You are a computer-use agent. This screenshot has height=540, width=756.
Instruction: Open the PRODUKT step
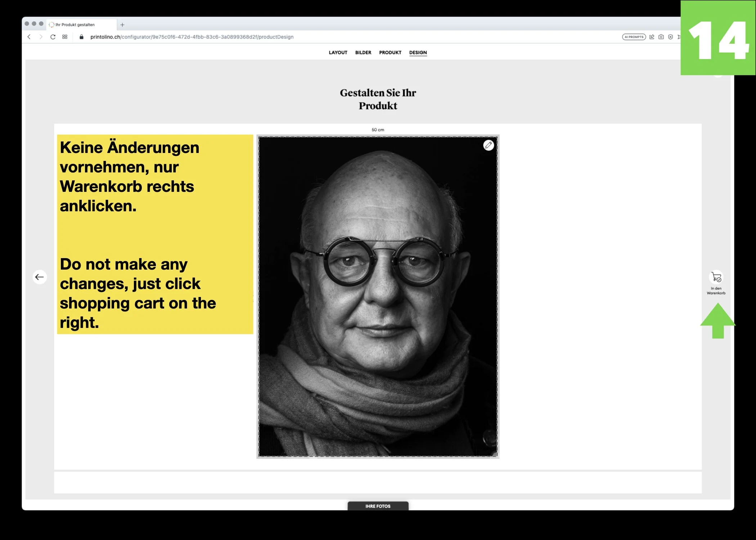(x=390, y=53)
